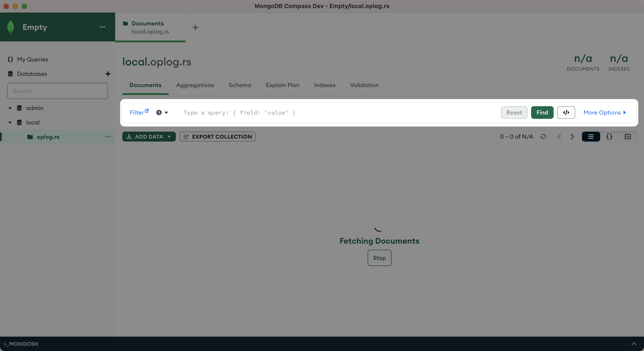Open the Aggregations tab
Viewport: 644px width, 351px height.
195,85
